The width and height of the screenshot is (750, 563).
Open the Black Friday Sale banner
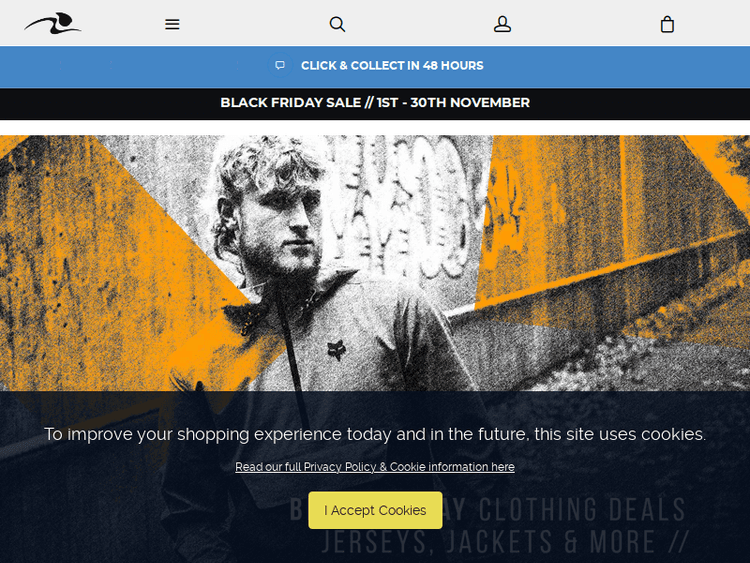375,102
